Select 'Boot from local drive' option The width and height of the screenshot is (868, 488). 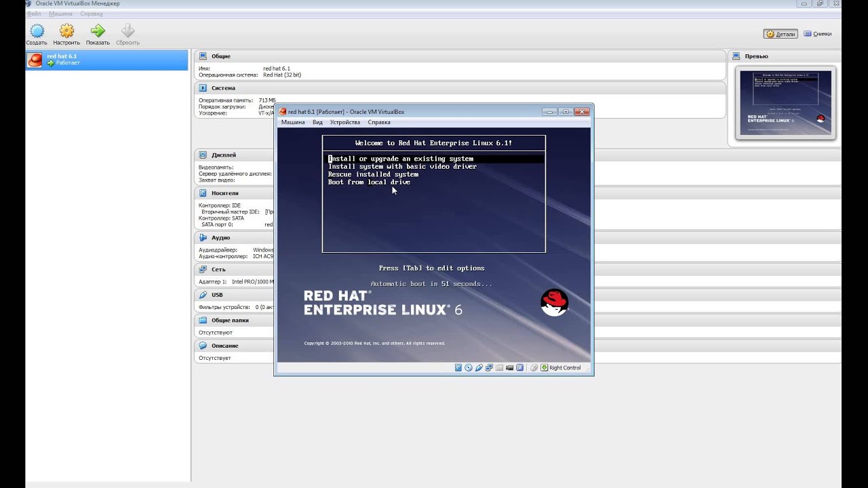pyautogui.click(x=369, y=182)
